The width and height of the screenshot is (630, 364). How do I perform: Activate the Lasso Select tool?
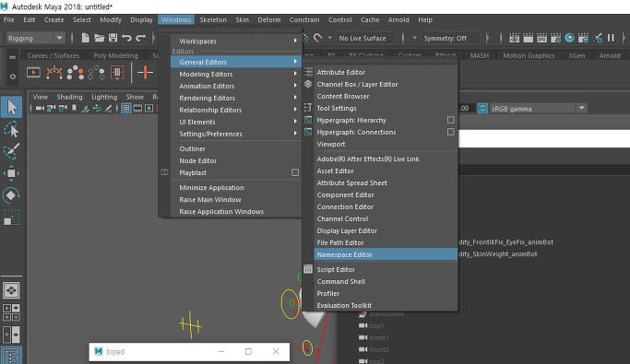click(11, 129)
